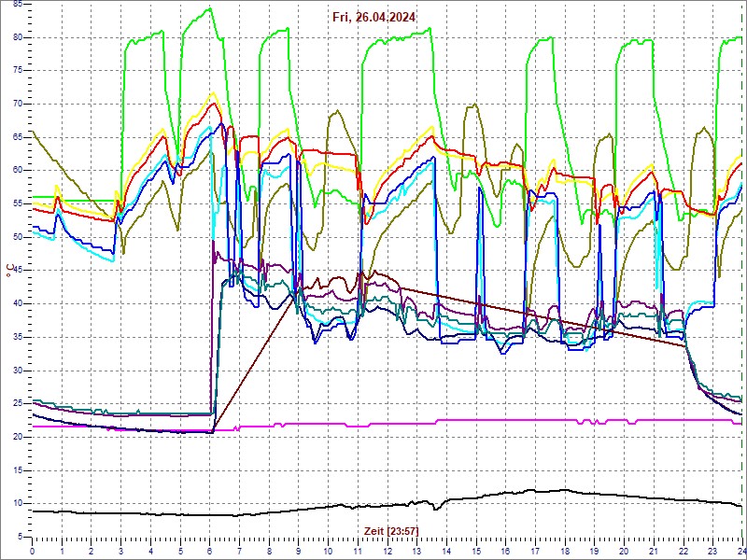Select the 70 label on temperature axis
The width and height of the screenshot is (747, 560).
17,105
